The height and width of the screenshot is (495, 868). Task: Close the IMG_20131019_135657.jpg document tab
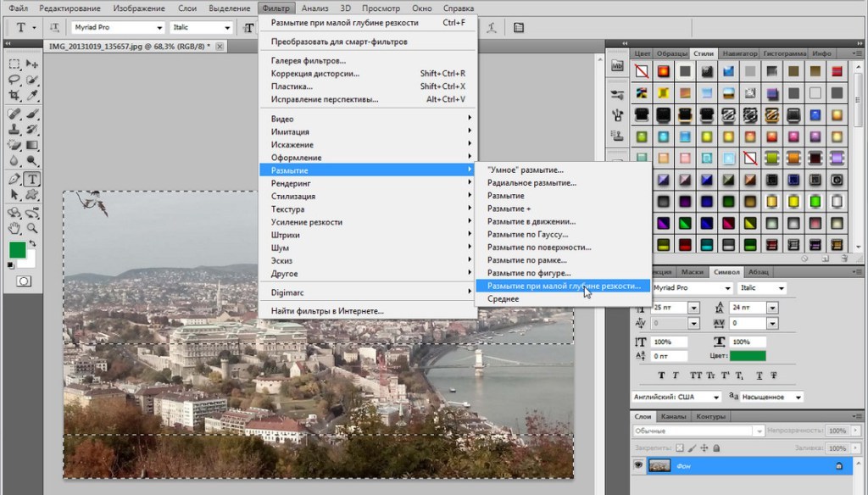pyautogui.click(x=220, y=47)
